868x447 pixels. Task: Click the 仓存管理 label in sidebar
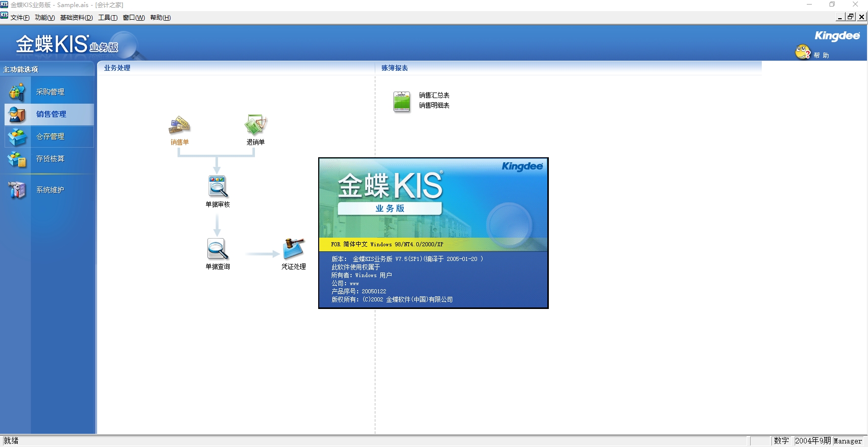(x=51, y=137)
